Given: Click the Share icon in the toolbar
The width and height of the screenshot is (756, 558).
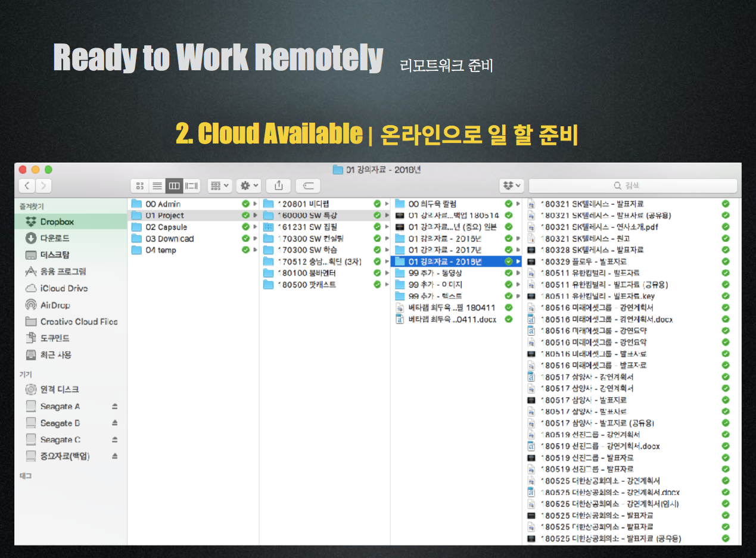Looking at the screenshot, I should click(278, 185).
